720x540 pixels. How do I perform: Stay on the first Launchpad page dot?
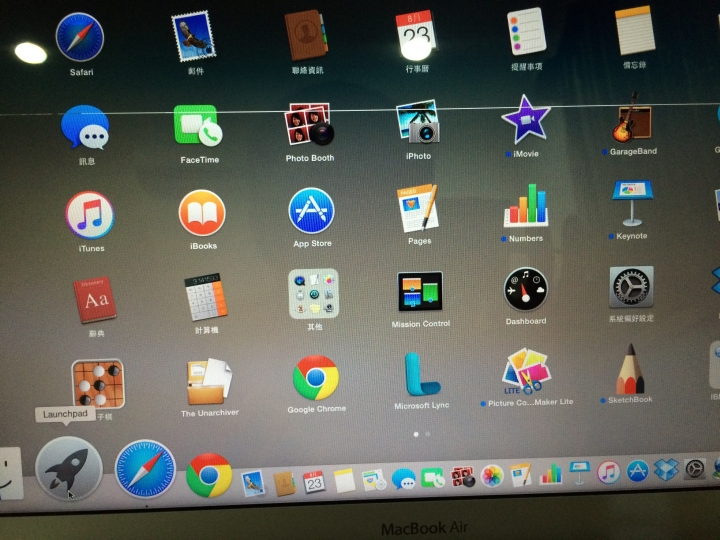click(416, 434)
